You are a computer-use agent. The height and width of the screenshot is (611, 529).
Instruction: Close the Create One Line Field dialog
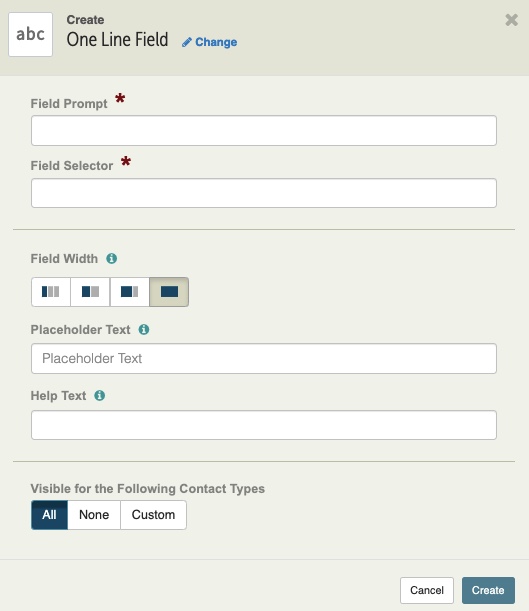click(511, 20)
